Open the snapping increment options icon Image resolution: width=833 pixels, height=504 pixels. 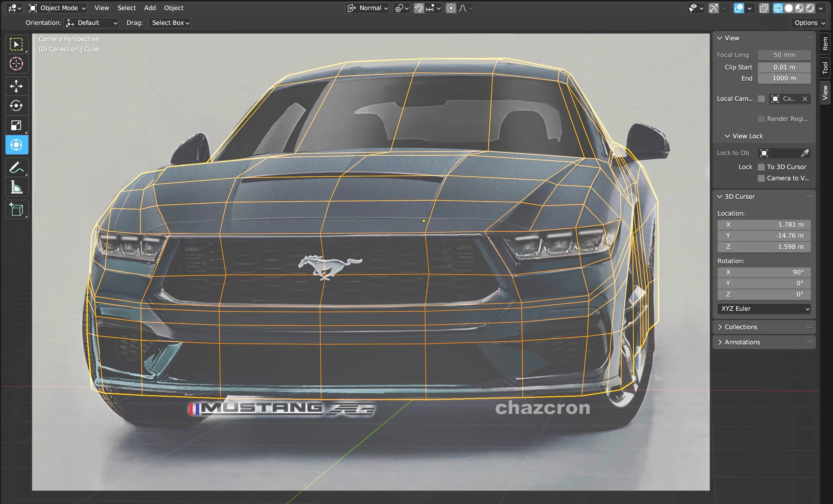433,8
